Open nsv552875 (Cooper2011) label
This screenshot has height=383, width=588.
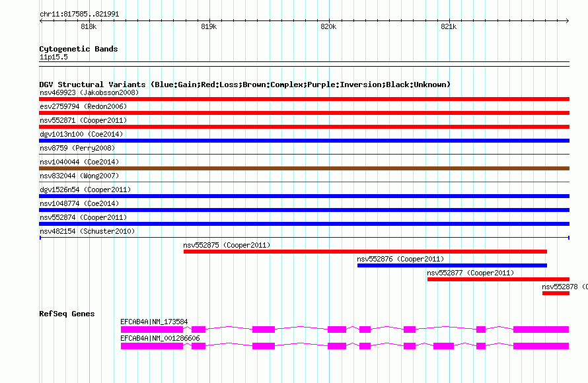point(227,245)
